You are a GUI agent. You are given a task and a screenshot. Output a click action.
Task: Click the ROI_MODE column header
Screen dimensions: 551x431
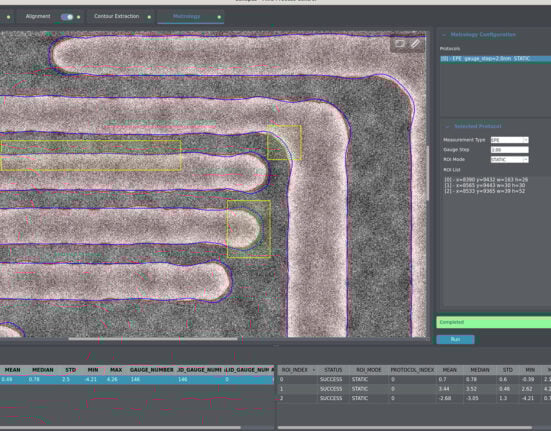[368, 370]
